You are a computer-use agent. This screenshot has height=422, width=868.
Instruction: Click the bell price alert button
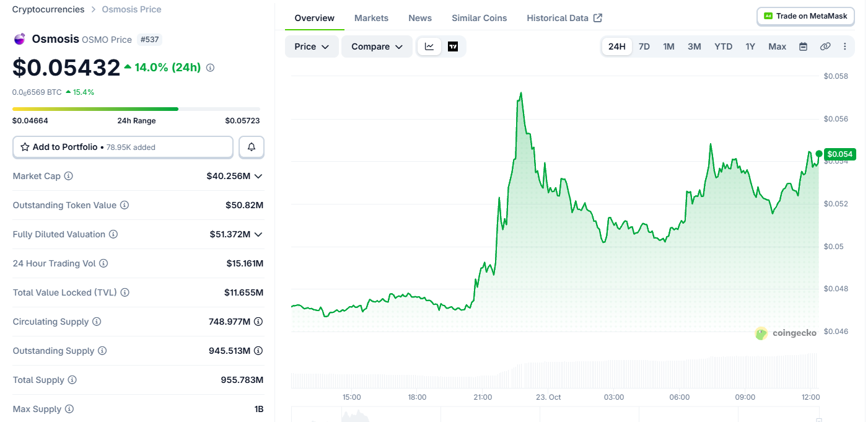252,147
